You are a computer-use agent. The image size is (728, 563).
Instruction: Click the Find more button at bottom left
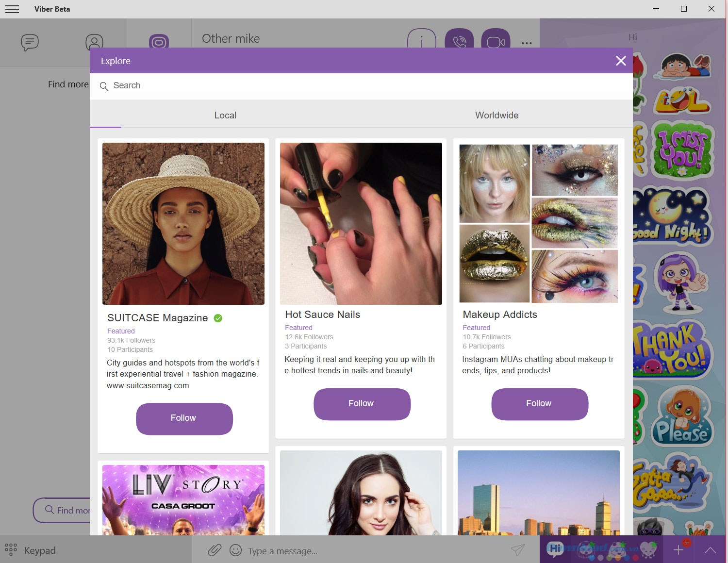click(62, 510)
